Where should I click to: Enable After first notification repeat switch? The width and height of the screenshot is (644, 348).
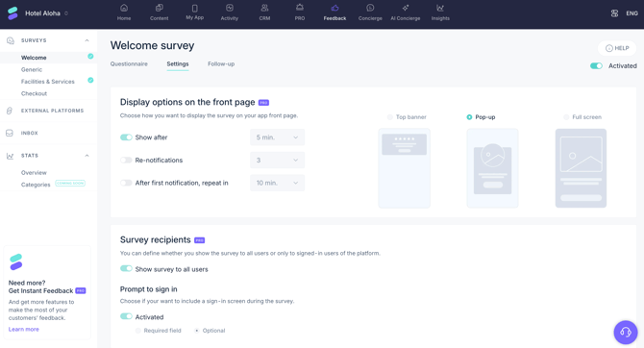(126, 183)
